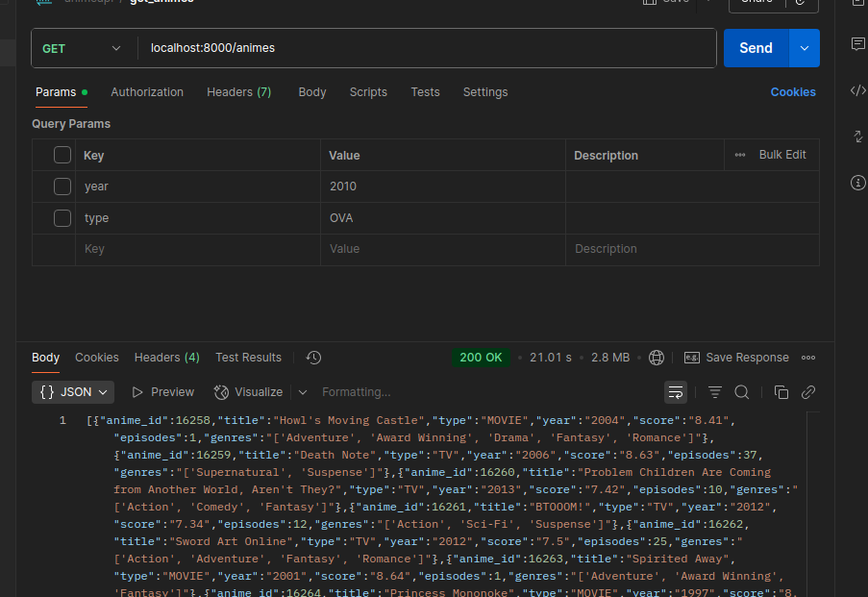Click the diagonal arrows icon in right sidebar
Viewport: 868px width, 597px height.
[857, 137]
